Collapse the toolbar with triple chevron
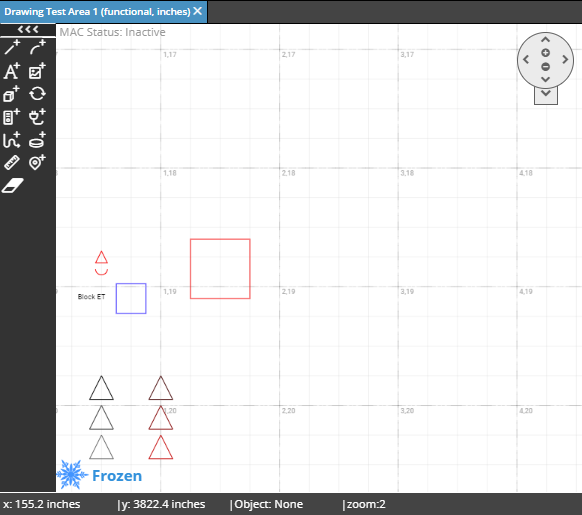The image size is (582, 515). coord(28,30)
